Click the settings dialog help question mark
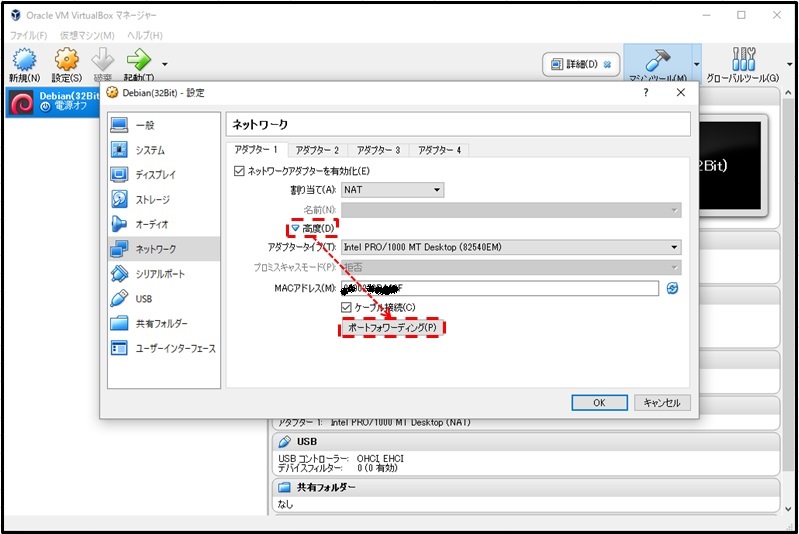The width and height of the screenshot is (799, 534). coord(646,93)
